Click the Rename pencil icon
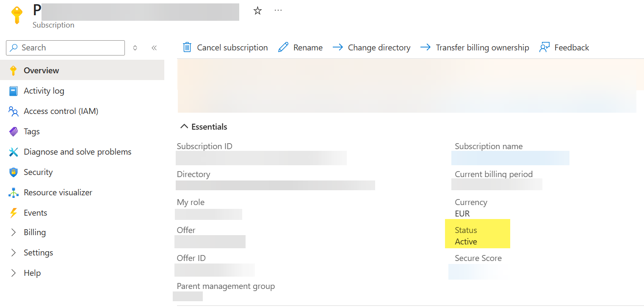This screenshot has height=308, width=644. coord(283,47)
